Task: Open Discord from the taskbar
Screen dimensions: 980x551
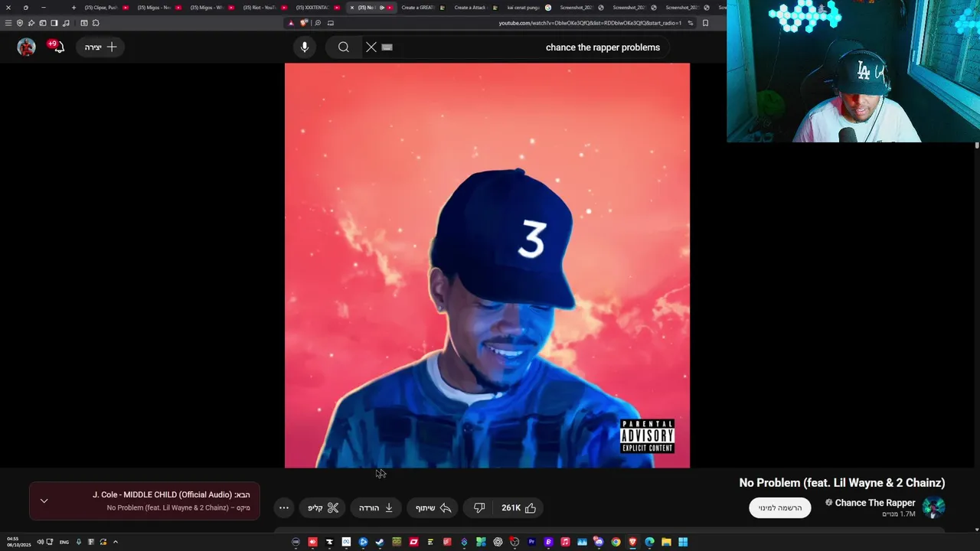Action: tap(599, 542)
